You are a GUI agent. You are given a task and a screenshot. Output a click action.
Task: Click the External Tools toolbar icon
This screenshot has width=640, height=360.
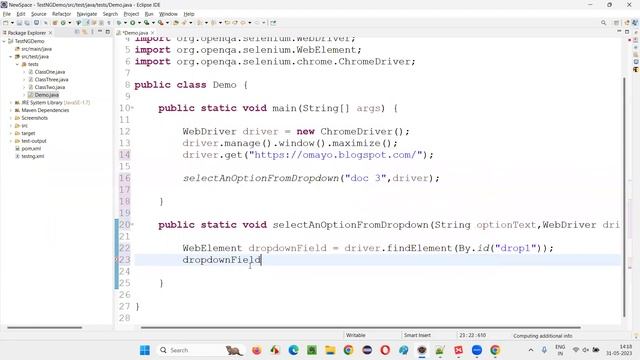161,23
